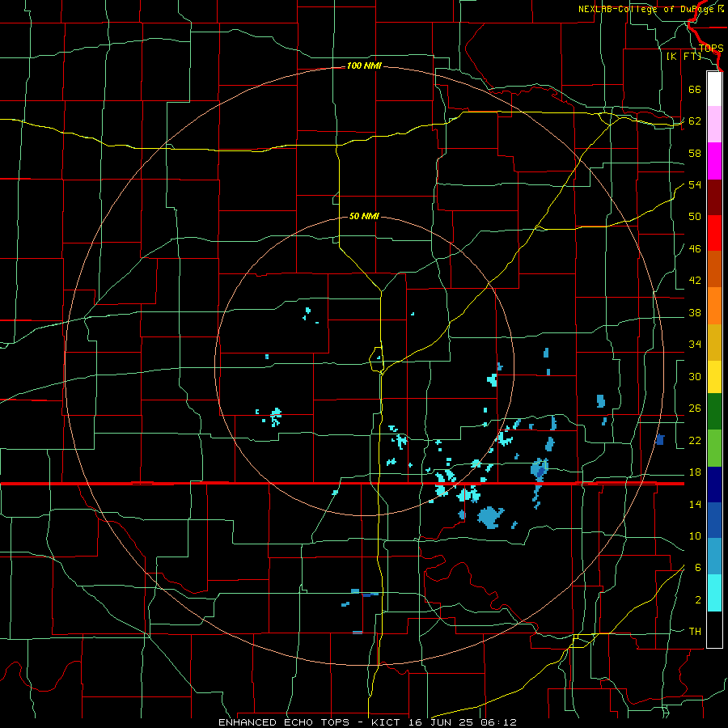Click the "30" scale value

click(695, 376)
